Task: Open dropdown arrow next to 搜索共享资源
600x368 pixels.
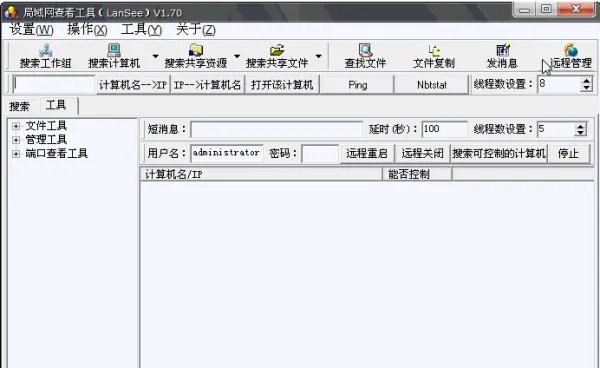Action: pyautogui.click(x=237, y=56)
